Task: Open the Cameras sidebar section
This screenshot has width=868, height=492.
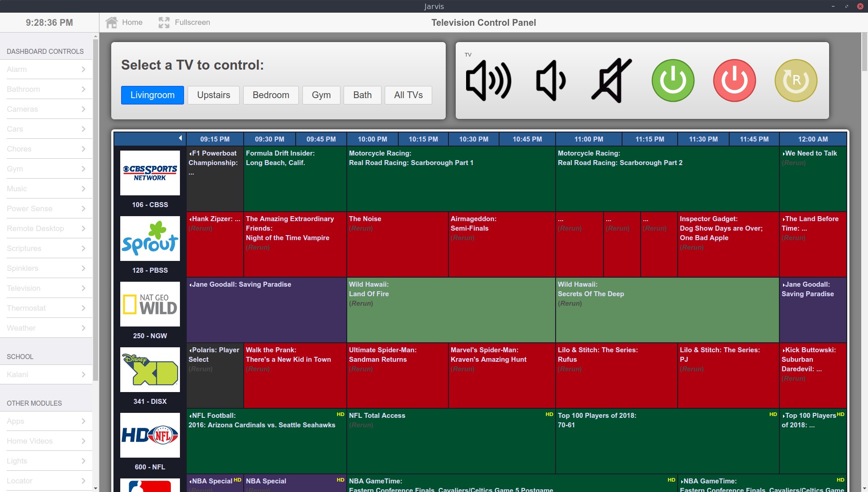Action: click(x=46, y=109)
